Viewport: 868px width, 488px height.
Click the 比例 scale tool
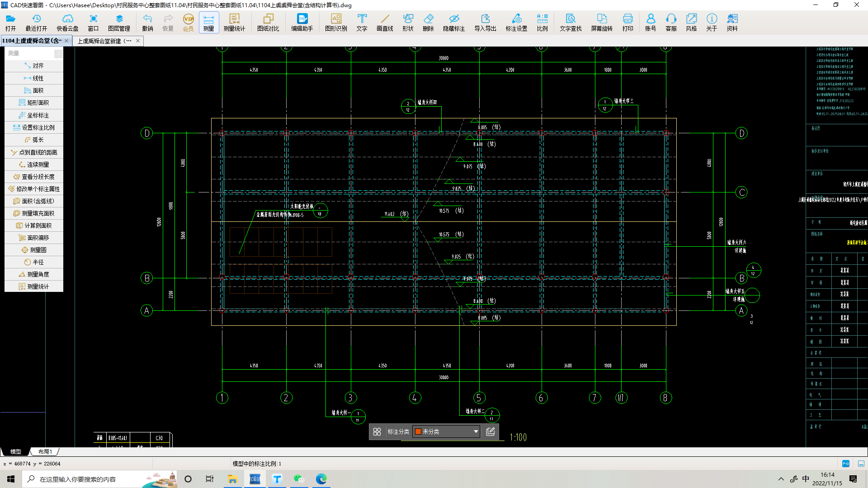542,22
